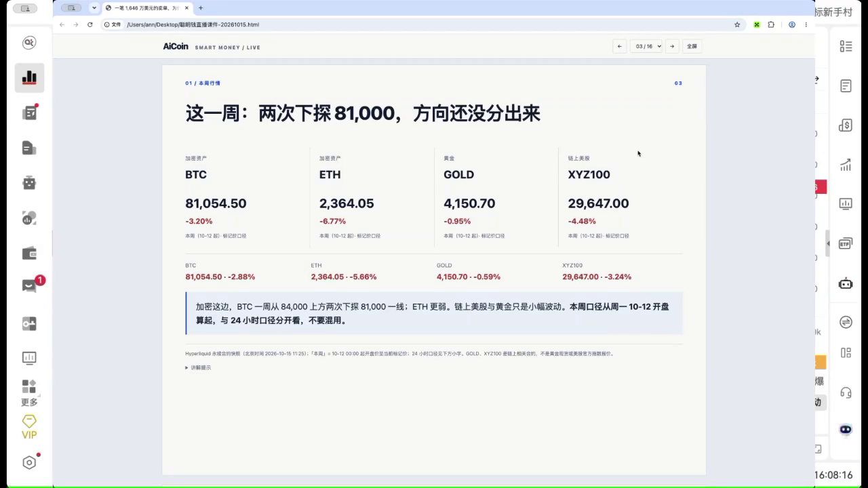Click the BTC price 81,054.50
The height and width of the screenshot is (488, 868).
pyautogui.click(x=216, y=203)
